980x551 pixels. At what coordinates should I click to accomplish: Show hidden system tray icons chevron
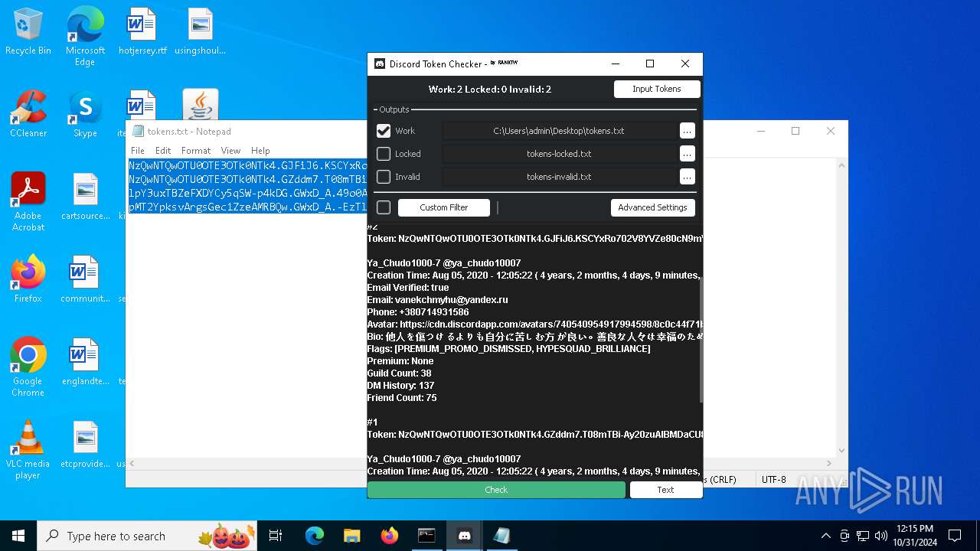tap(825, 536)
